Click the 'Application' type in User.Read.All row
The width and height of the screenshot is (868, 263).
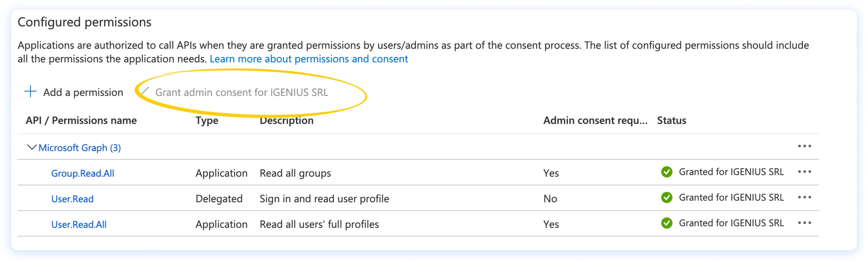tap(222, 224)
